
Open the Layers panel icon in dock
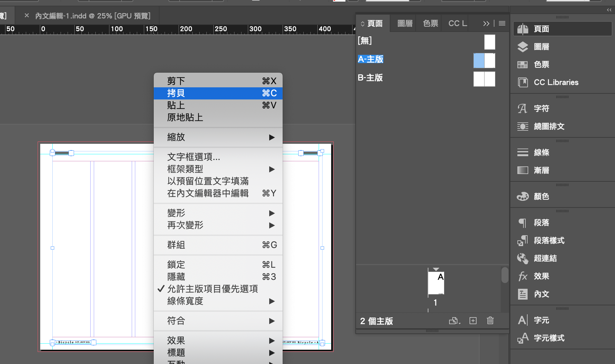point(522,47)
